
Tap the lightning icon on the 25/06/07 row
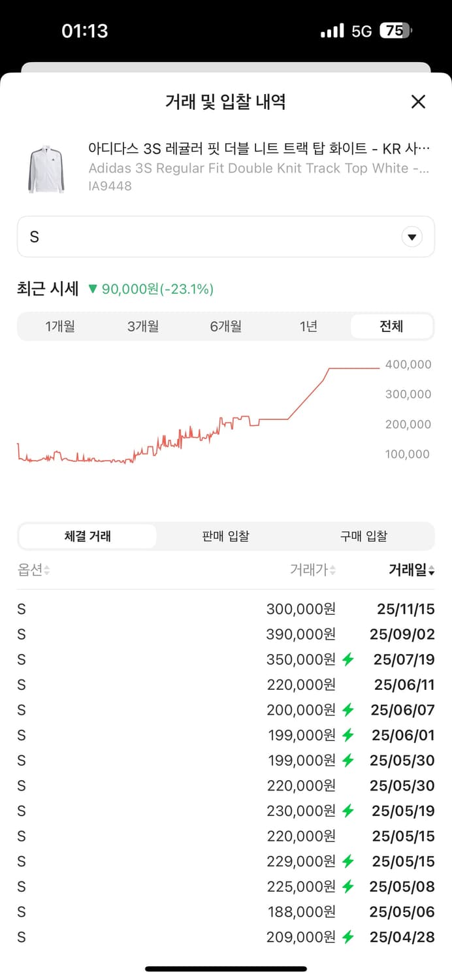(347, 710)
